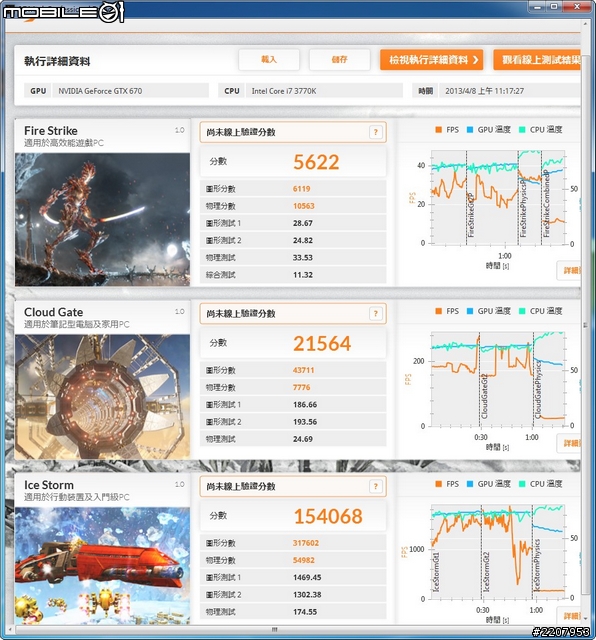Image resolution: width=596 pixels, height=640 pixels.
Task: Click the Cloud Gate score help question mark
Action: coord(376,313)
